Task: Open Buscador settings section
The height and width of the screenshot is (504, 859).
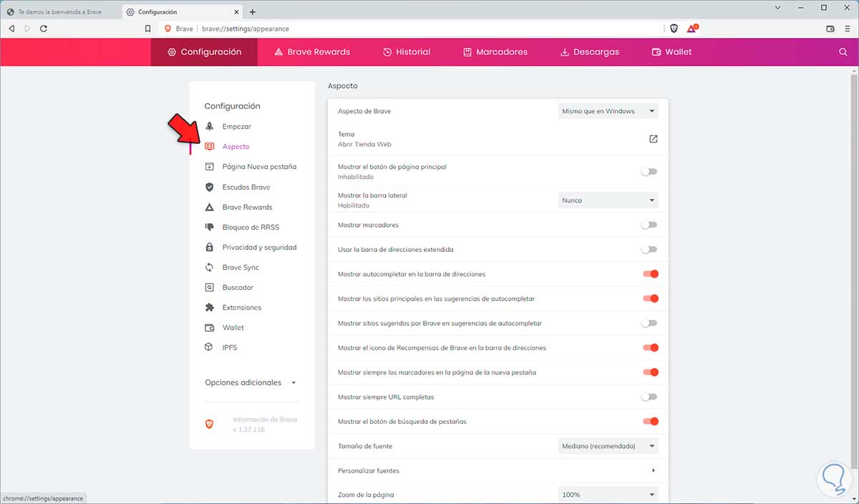Action: pos(238,287)
